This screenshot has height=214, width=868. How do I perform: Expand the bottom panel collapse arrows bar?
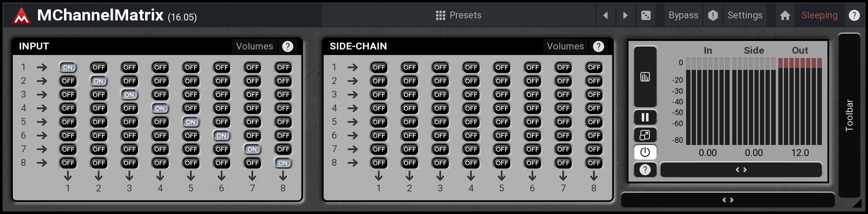point(728,200)
